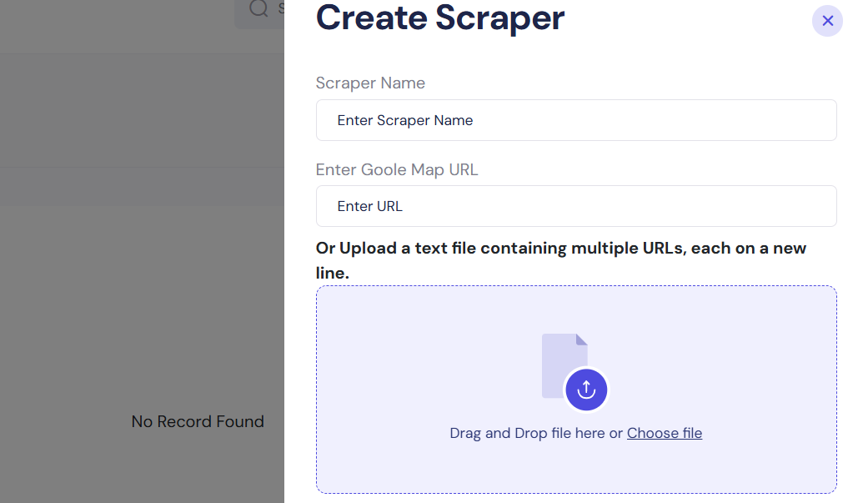
Task: Click the bold multiple URLs instruction text
Action: click(560, 259)
